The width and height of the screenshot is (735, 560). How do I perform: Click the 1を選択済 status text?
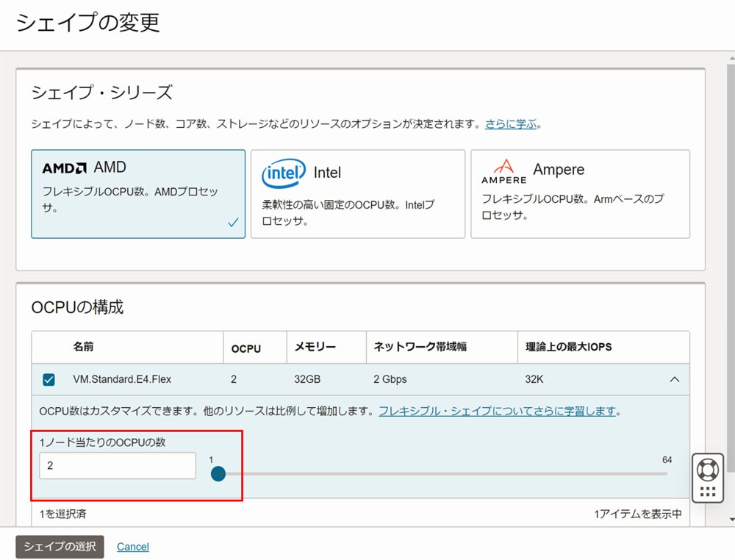click(x=62, y=514)
